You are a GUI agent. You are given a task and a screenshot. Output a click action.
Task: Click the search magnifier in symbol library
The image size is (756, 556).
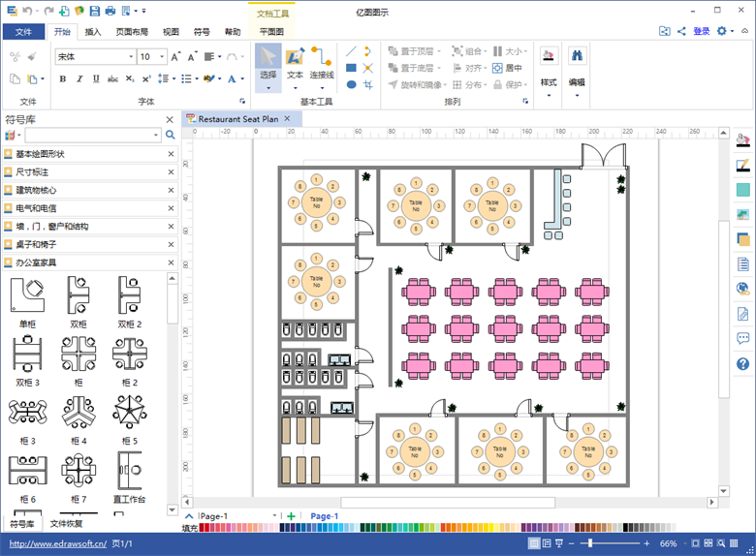click(170, 136)
